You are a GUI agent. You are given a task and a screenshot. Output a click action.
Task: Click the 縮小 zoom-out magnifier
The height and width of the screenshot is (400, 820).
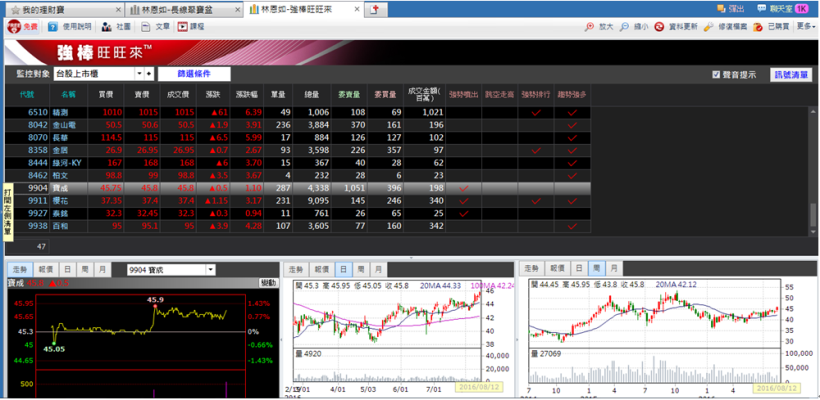click(624, 27)
